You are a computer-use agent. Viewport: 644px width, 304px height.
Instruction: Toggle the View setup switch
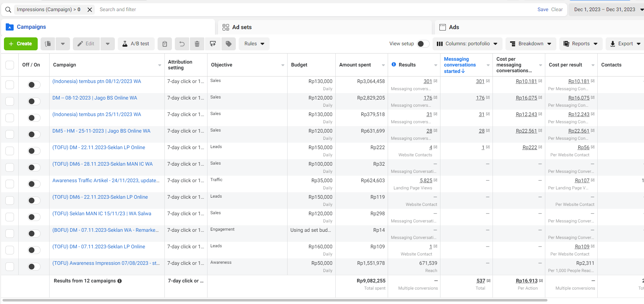[423, 44]
